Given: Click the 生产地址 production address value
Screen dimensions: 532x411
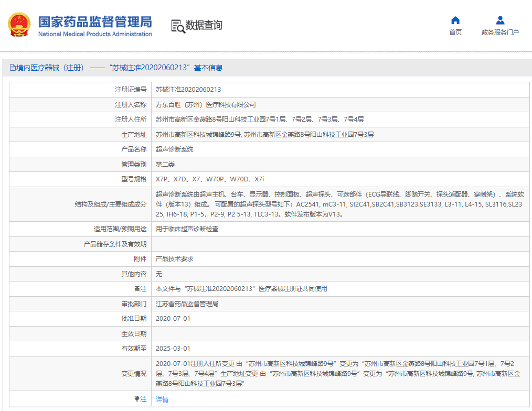Looking at the screenshot, I should click(264, 135).
